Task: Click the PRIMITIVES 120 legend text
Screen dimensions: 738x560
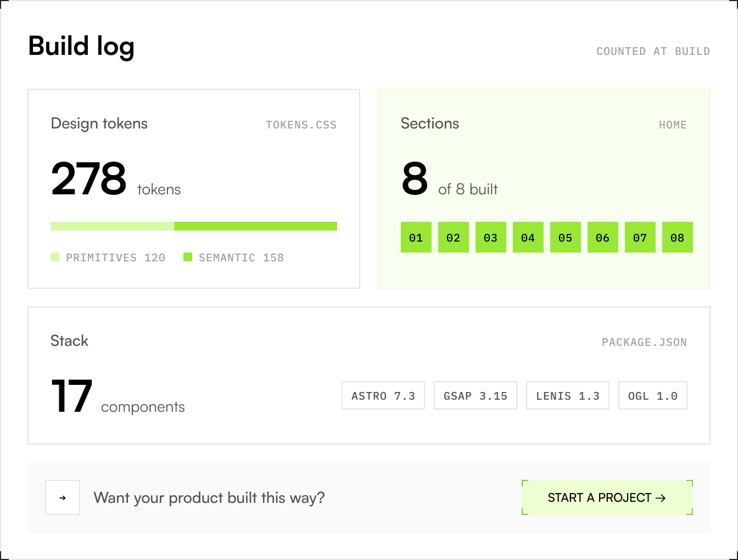Action: [x=116, y=257]
